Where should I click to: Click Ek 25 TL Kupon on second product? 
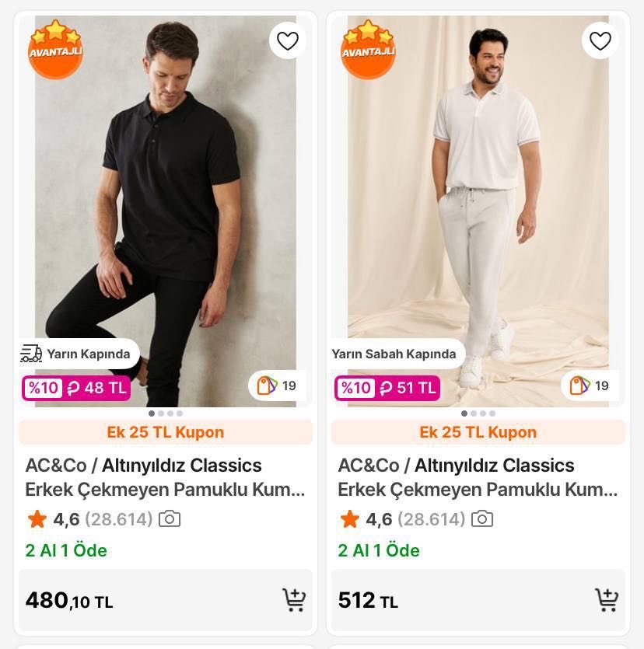[x=478, y=432]
